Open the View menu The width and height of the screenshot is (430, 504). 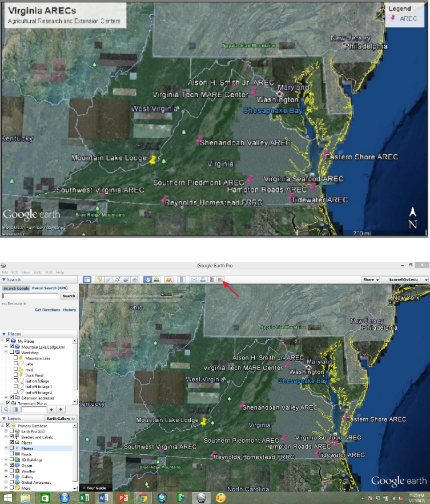[26, 272]
